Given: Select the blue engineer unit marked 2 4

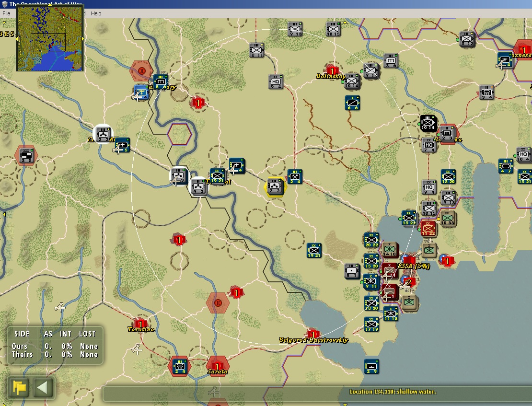Looking at the screenshot, I should 295,176.
